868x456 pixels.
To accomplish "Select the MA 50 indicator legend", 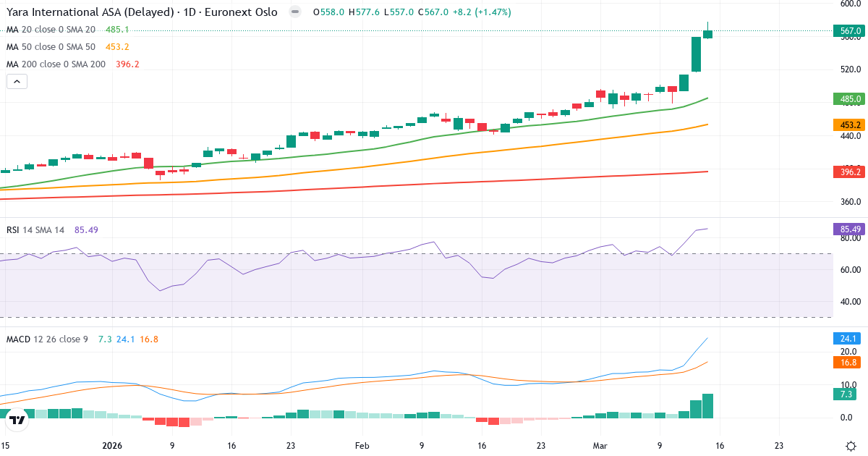I will (x=51, y=47).
